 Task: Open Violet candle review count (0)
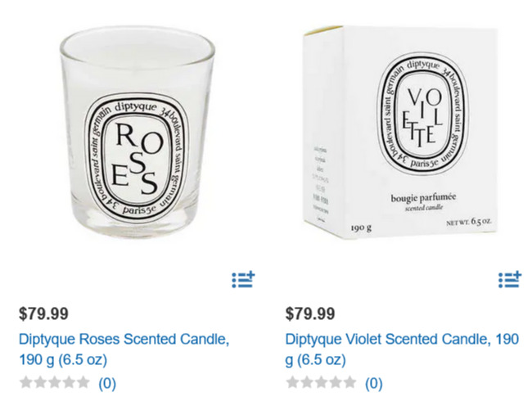373,383
